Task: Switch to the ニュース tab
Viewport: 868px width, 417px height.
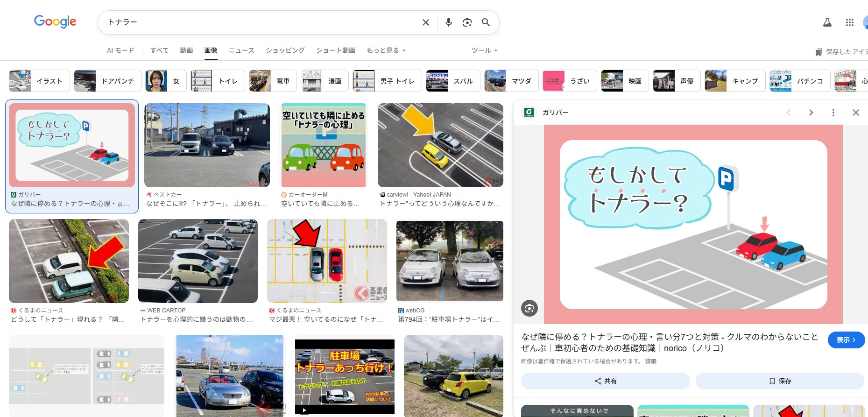Action: [x=241, y=50]
